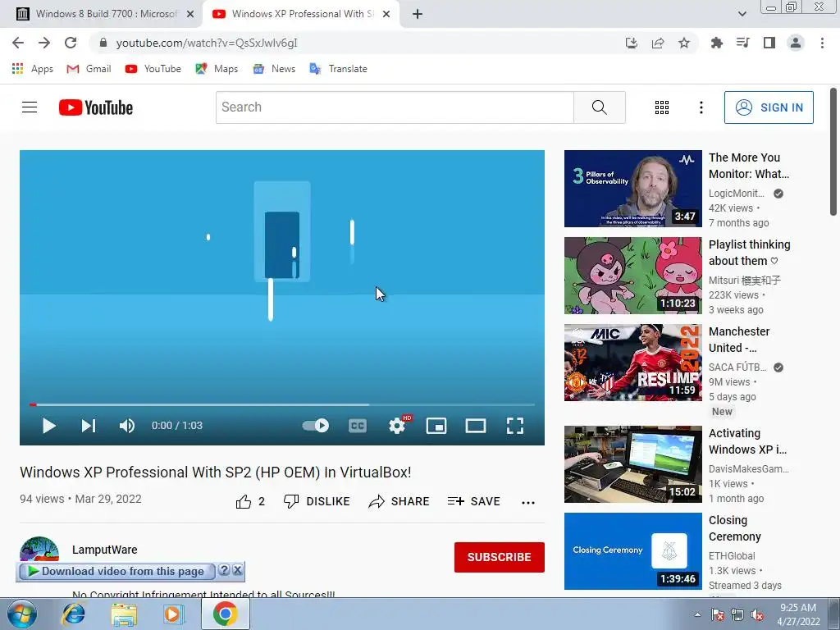Screen dimensions: 840x630
Task: Click the share page icon in address bar
Action: tap(658, 43)
